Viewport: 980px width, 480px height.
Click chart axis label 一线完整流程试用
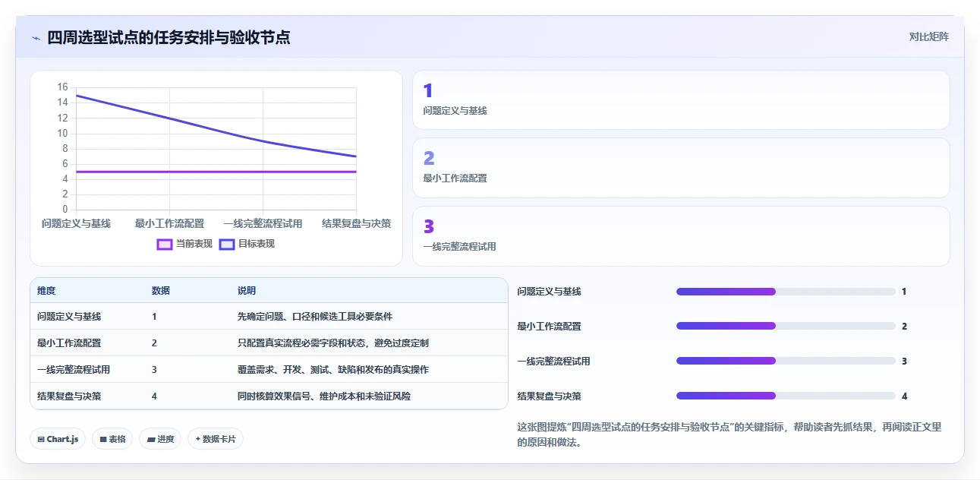click(263, 223)
